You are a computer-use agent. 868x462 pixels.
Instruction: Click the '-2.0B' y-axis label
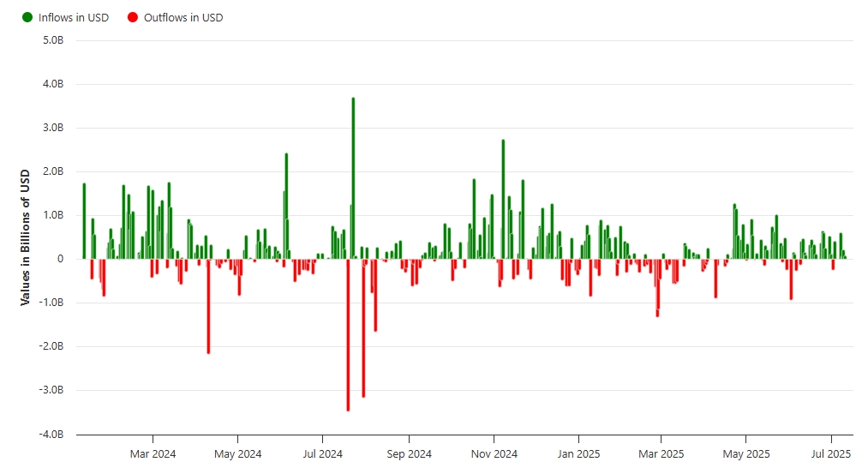click(51, 347)
